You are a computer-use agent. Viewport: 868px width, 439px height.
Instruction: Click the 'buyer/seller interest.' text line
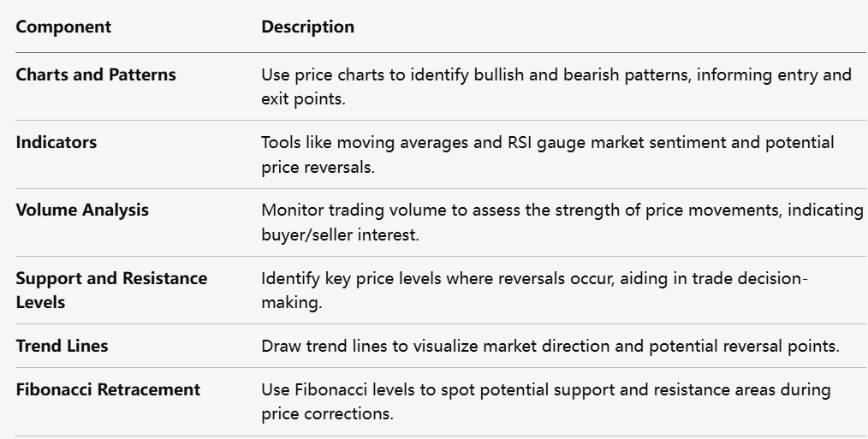(x=340, y=234)
